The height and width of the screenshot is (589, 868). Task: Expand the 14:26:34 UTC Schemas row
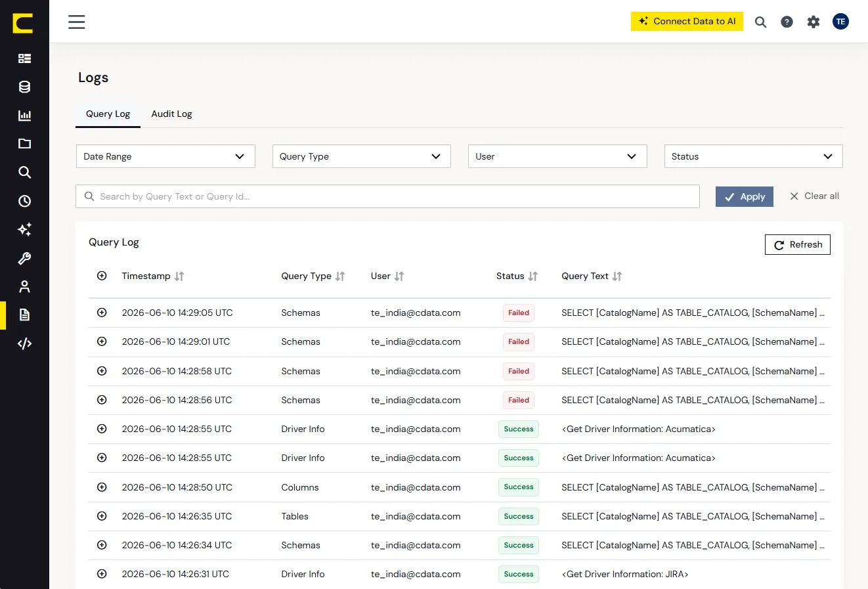[x=102, y=545]
